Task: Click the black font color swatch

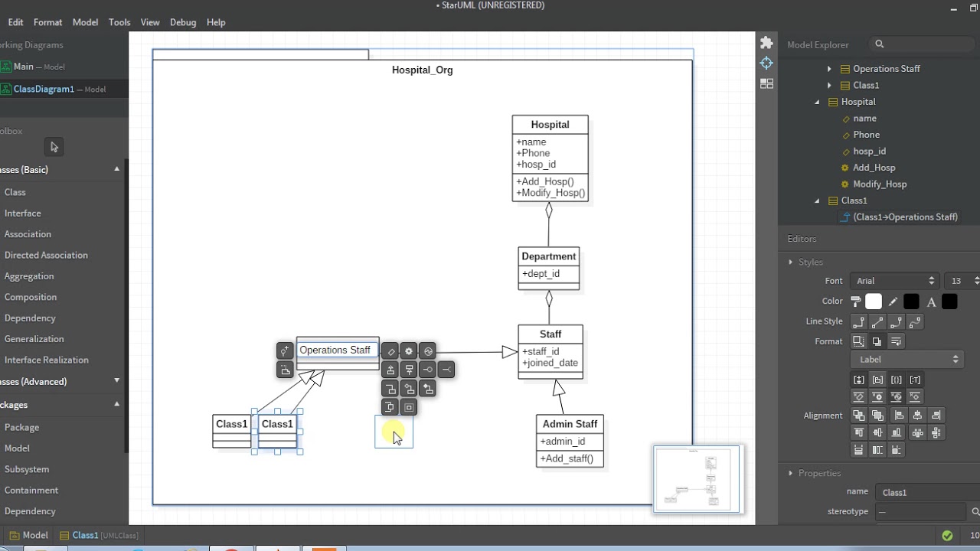Action: coord(949,302)
